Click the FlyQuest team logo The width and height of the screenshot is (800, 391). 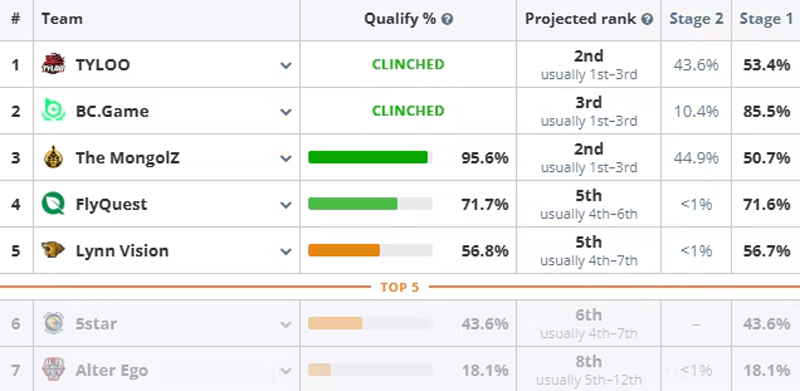click(x=53, y=204)
